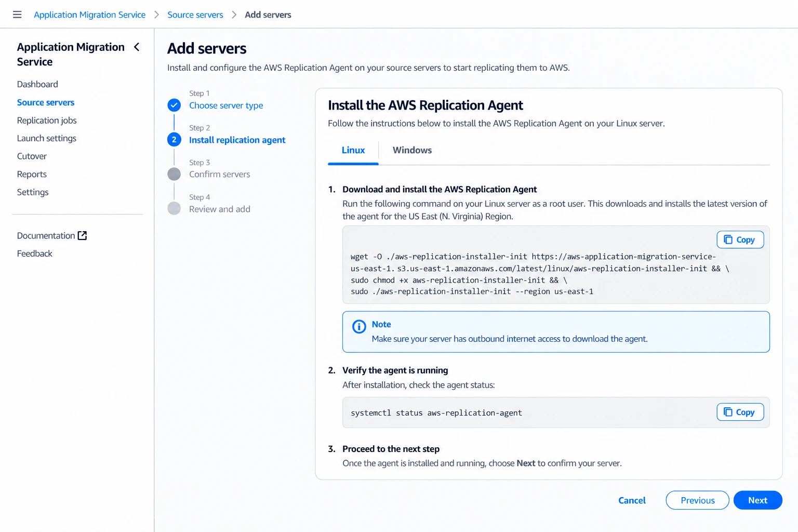Copy the systemctl status command

pyautogui.click(x=740, y=412)
